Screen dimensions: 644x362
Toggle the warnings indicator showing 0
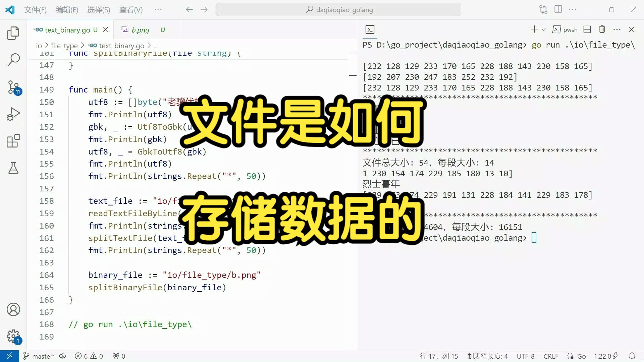(x=96, y=356)
